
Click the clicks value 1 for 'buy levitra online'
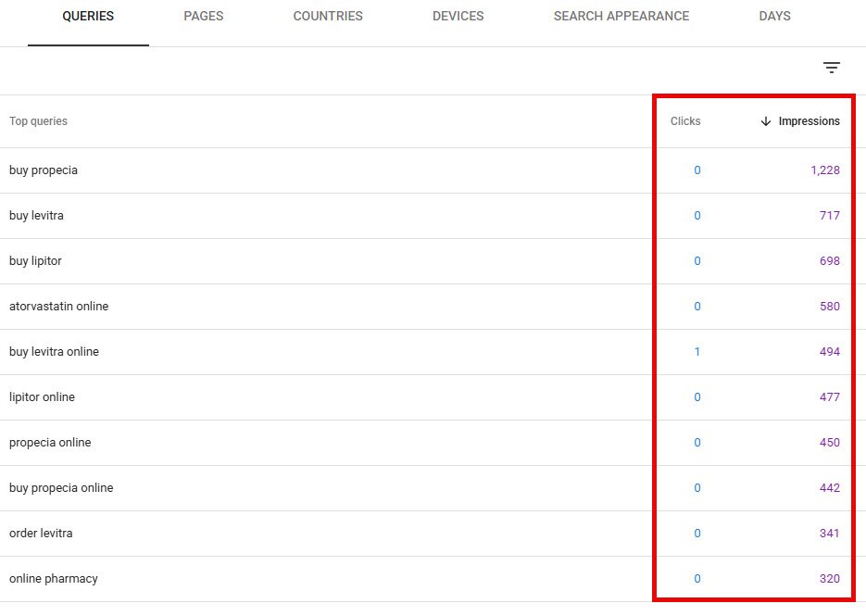click(697, 351)
